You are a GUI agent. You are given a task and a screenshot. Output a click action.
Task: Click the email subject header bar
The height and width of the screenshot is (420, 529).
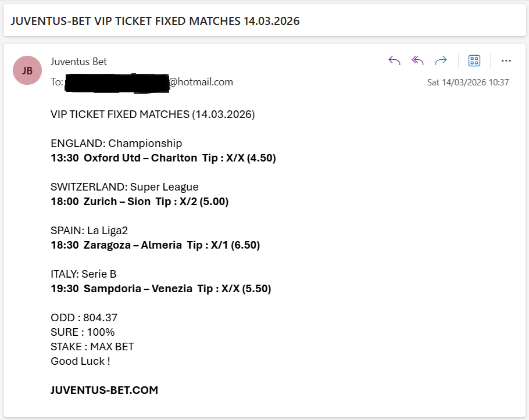pos(156,21)
